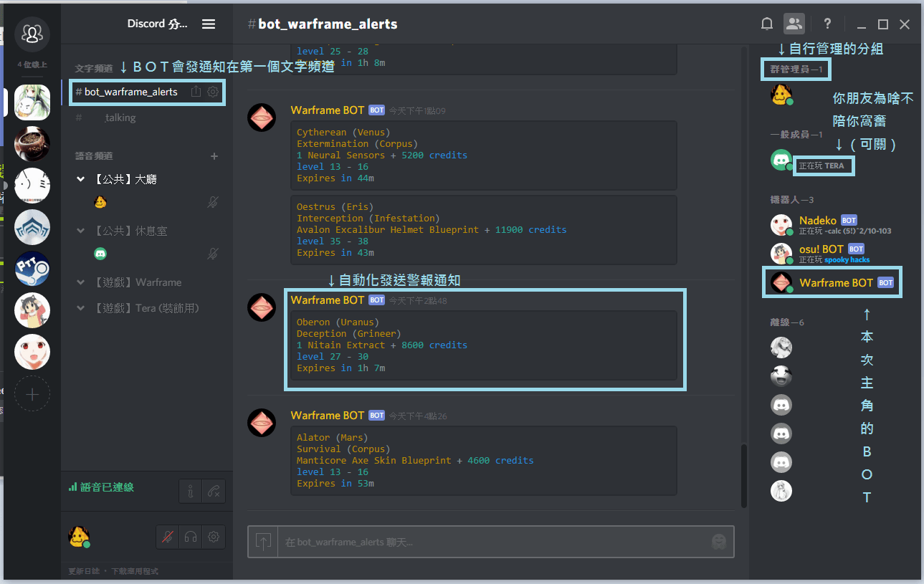Click the 'Oberon (Uranus)' alert line
The width and height of the screenshot is (924, 584).
tap(338, 322)
